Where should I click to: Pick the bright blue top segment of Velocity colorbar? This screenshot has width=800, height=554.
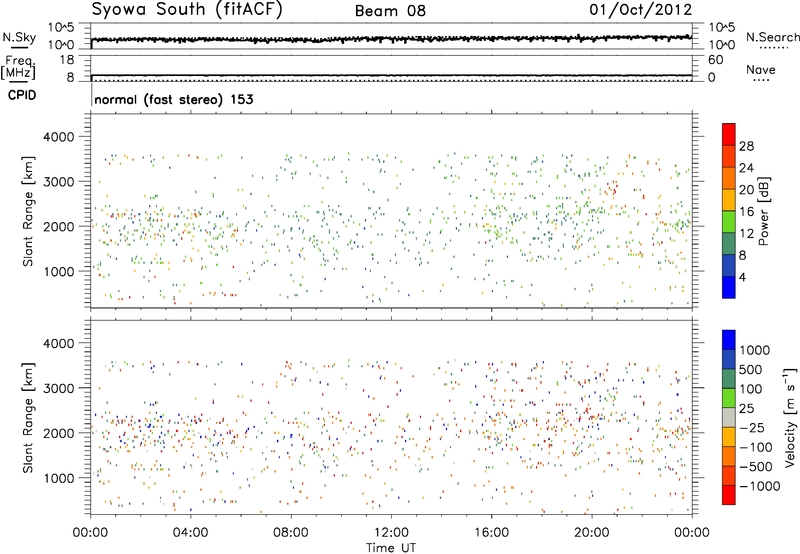pos(729,340)
